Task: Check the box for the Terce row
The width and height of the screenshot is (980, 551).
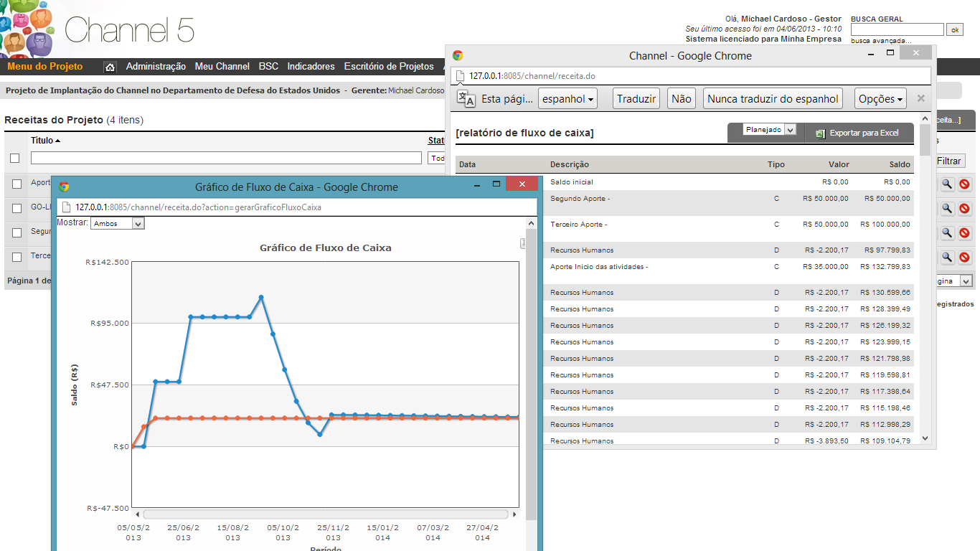Action: pyautogui.click(x=17, y=257)
